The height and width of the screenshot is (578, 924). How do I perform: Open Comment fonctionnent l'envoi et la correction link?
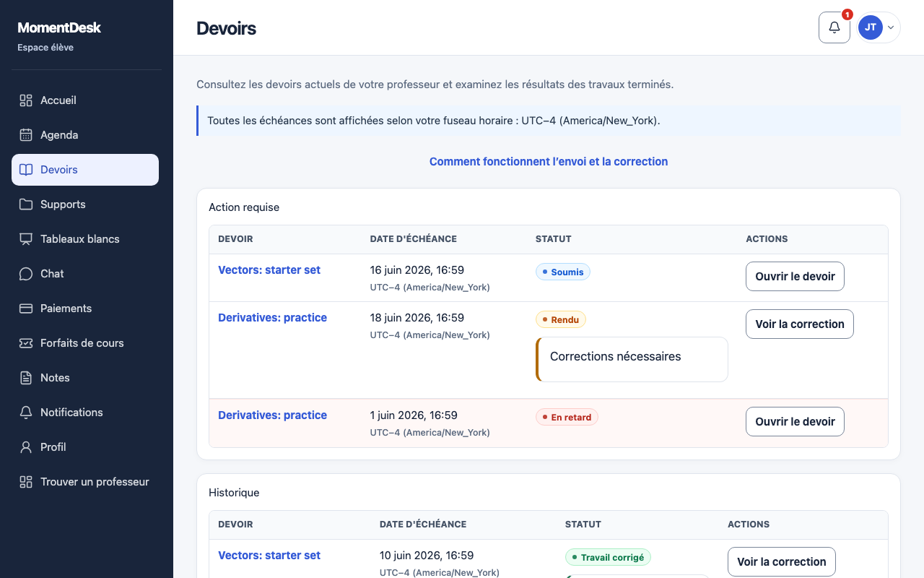pos(549,162)
